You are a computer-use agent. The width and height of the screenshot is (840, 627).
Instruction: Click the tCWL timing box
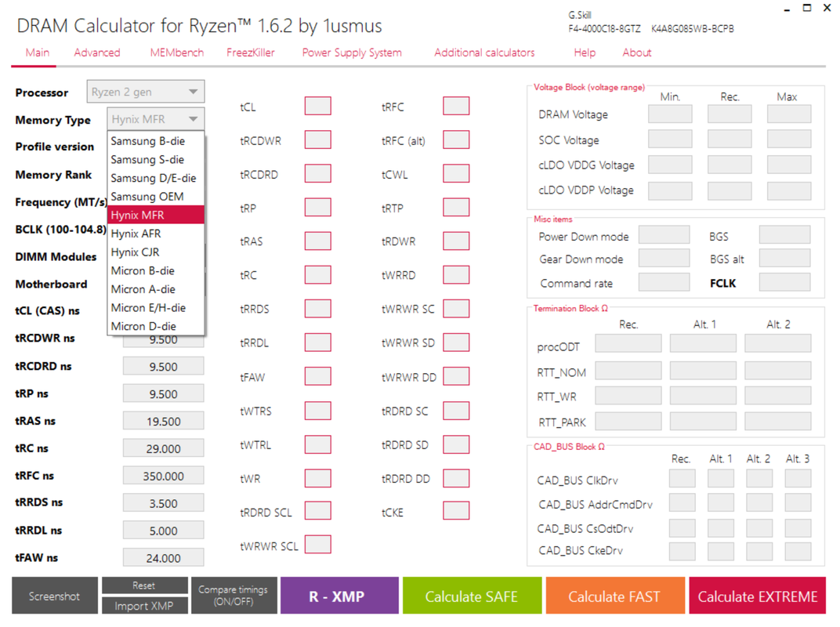coord(456,174)
